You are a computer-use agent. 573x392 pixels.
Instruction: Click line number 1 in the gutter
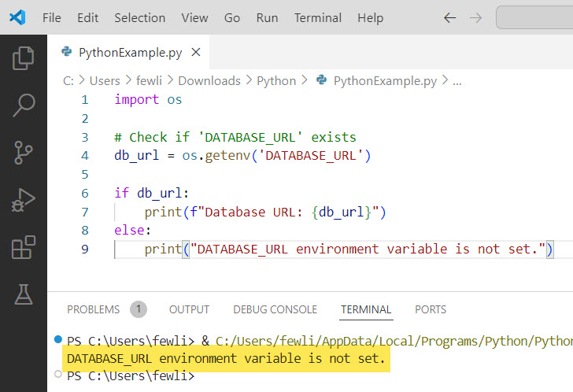click(x=85, y=100)
